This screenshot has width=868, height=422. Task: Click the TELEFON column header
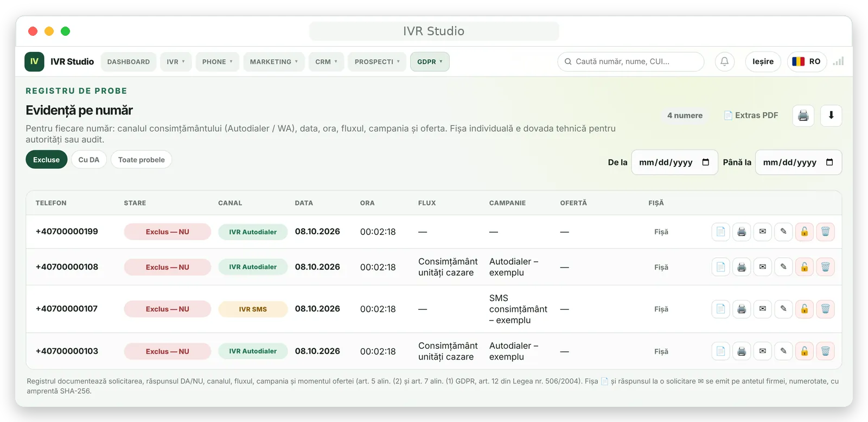pyautogui.click(x=51, y=203)
